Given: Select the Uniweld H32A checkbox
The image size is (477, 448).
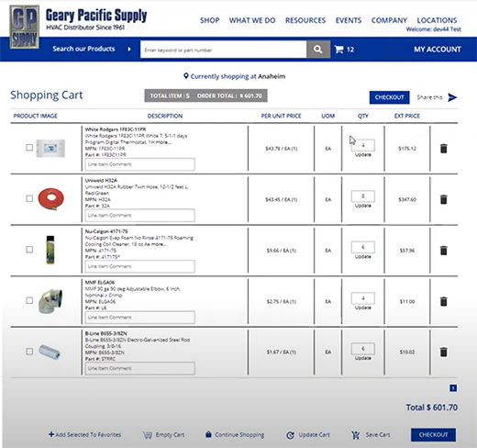Looking at the screenshot, I should (x=29, y=198).
